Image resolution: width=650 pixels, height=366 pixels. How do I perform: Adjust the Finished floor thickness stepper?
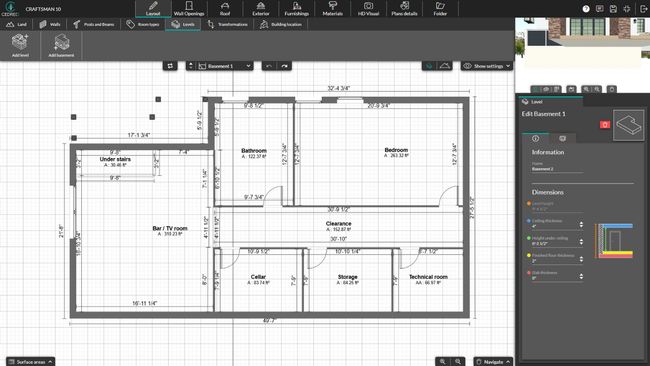coord(581,259)
